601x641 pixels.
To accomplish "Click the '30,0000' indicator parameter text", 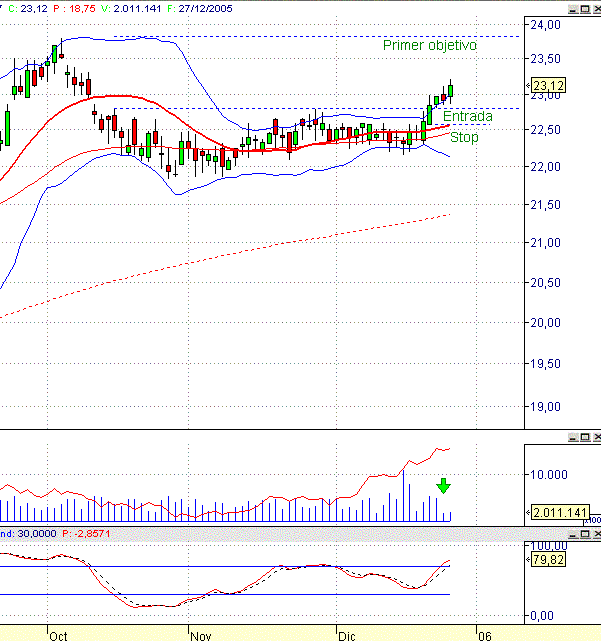I will point(37,533).
